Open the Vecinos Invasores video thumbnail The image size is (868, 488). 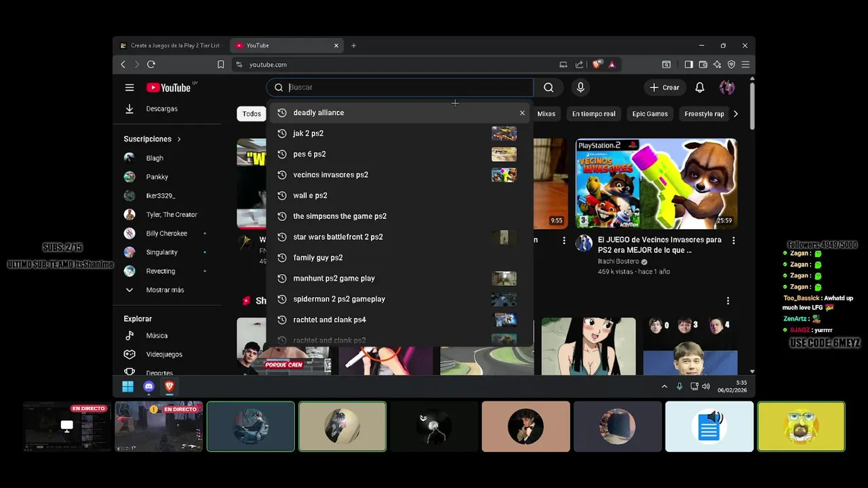coord(656,184)
